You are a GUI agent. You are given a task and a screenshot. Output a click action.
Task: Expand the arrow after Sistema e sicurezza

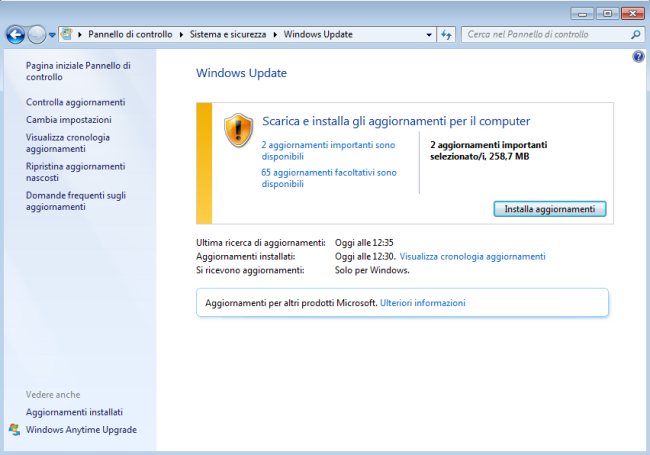tap(275, 35)
